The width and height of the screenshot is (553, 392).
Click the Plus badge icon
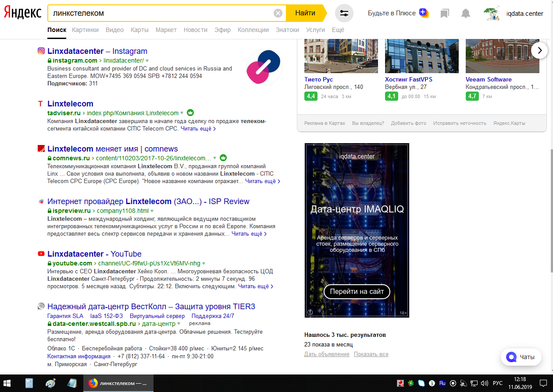[x=423, y=13]
